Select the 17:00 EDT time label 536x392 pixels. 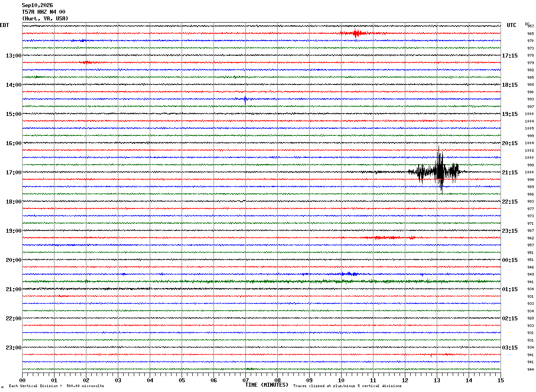(x=13, y=173)
